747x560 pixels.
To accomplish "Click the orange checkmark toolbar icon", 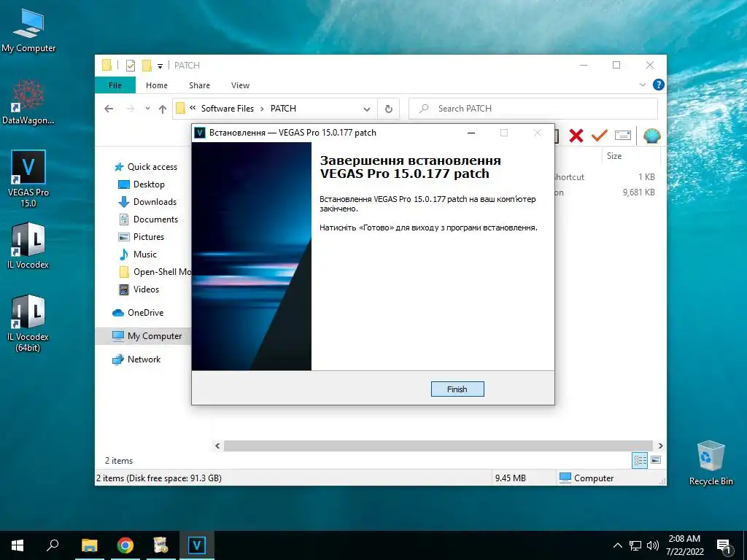I will (x=600, y=136).
